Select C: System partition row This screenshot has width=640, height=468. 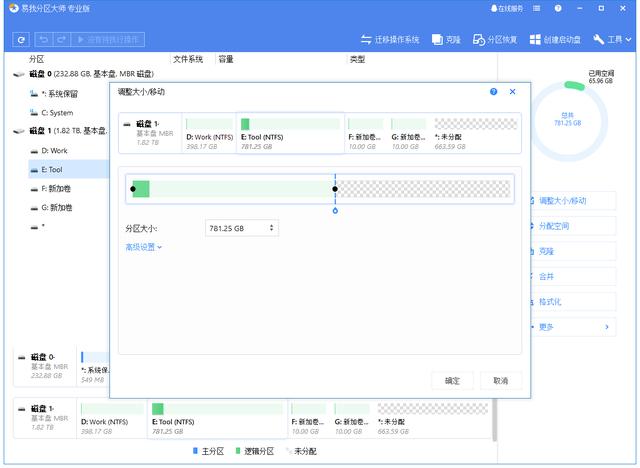(57, 113)
